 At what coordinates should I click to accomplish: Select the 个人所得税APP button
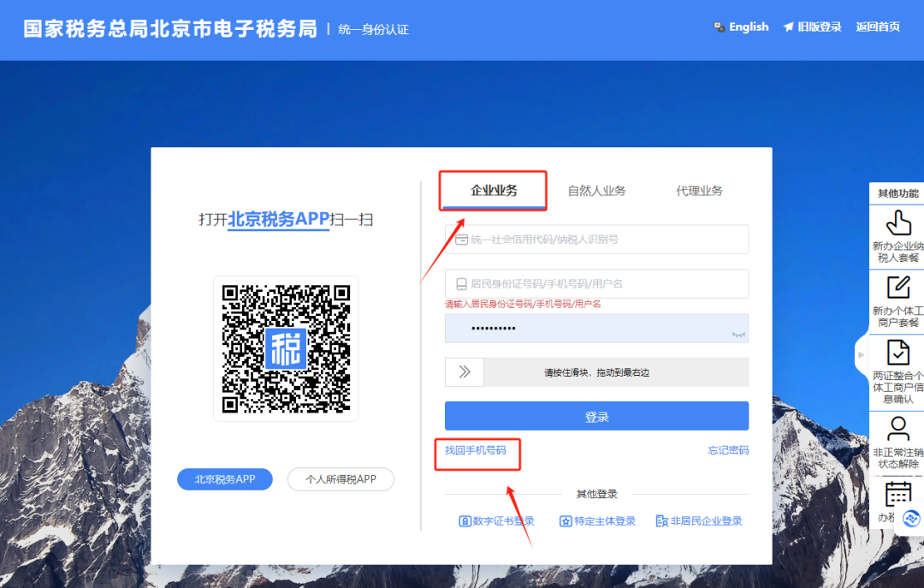341,479
